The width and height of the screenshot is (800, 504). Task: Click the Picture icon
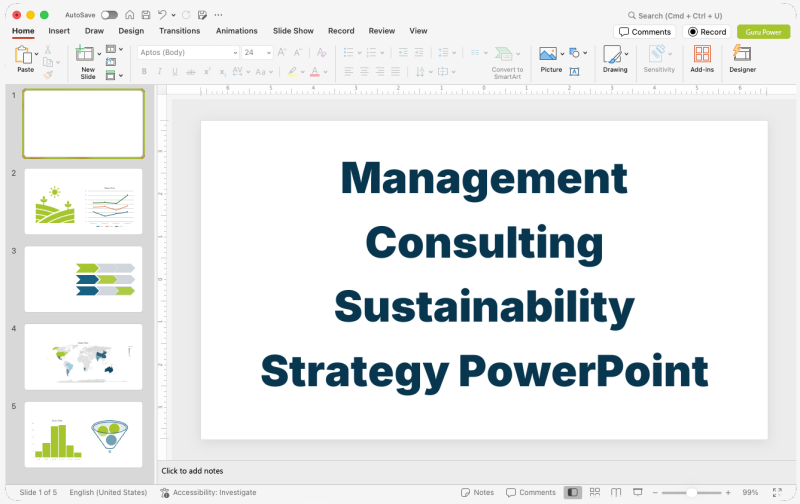pos(548,54)
